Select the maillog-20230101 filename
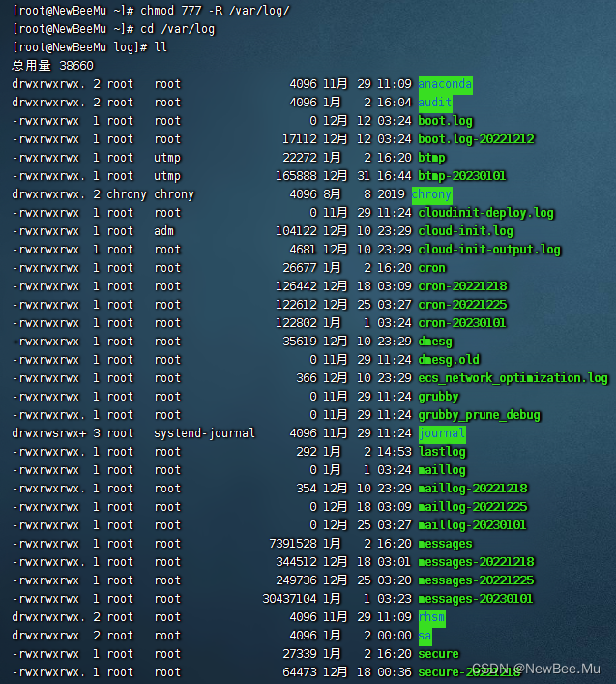Viewport: 616px width, 684px height. tap(472, 525)
